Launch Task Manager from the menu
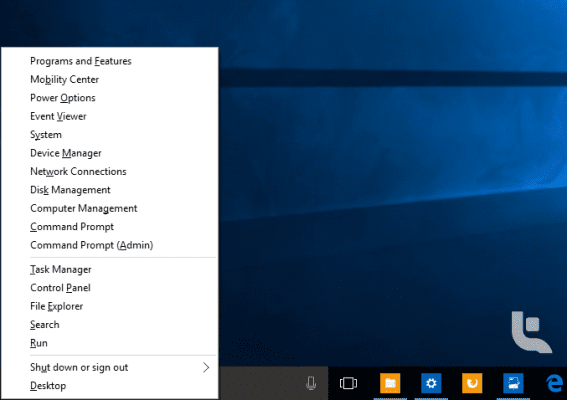567x400 pixels. (61, 269)
